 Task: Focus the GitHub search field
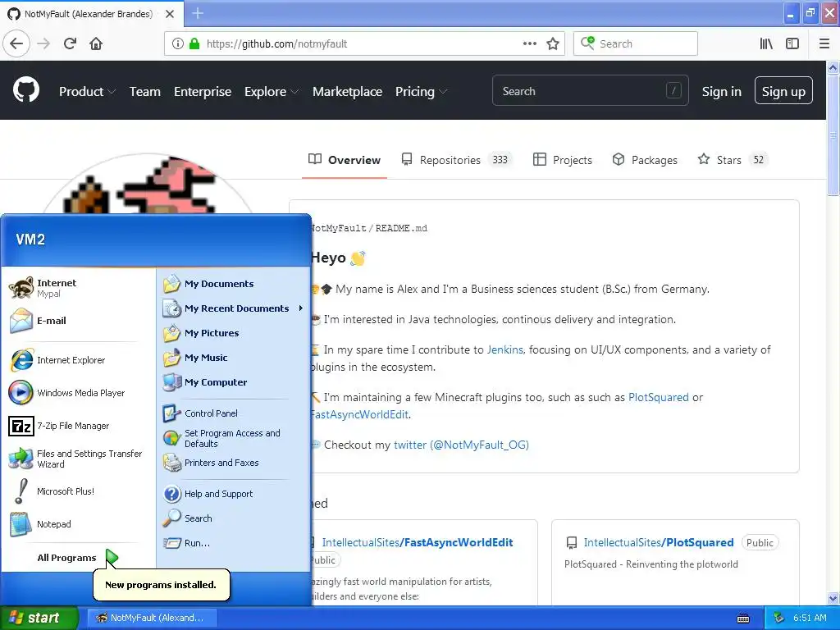point(590,90)
